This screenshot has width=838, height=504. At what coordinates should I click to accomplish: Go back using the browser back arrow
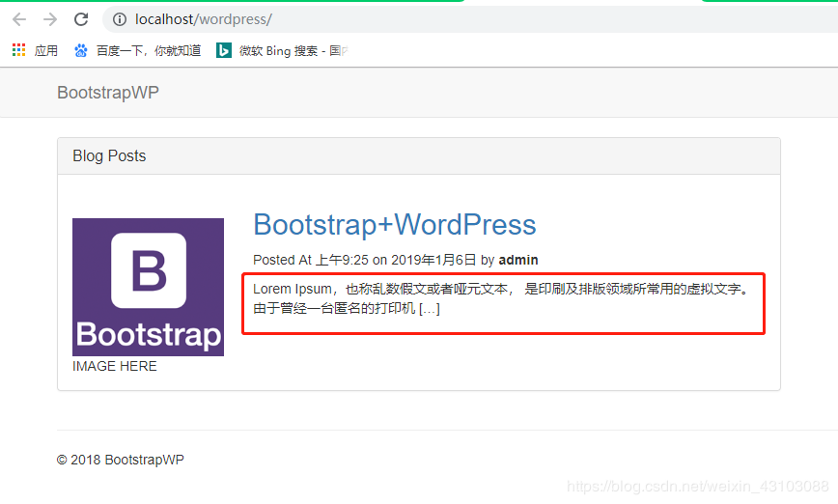pyautogui.click(x=19, y=19)
